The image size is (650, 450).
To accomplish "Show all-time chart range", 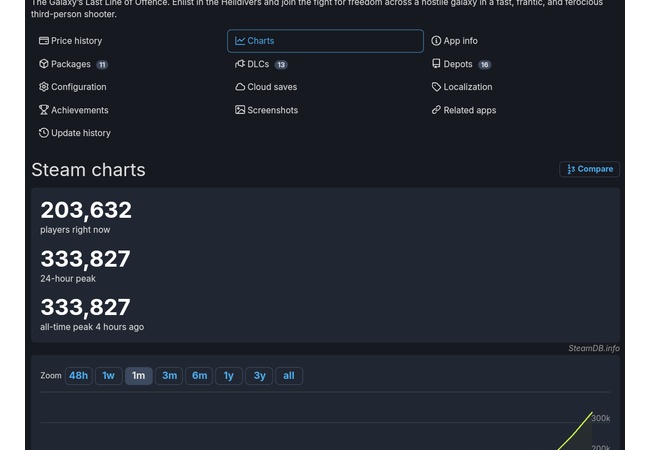I will coord(289,376).
